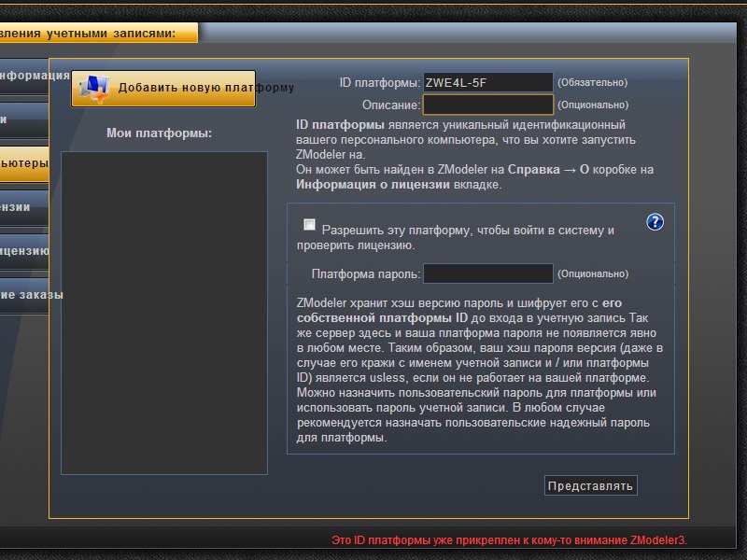Select the highlighted 'ьютеры' sidebar tab
This screenshot has height=560, width=747.
(x=24, y=163)
